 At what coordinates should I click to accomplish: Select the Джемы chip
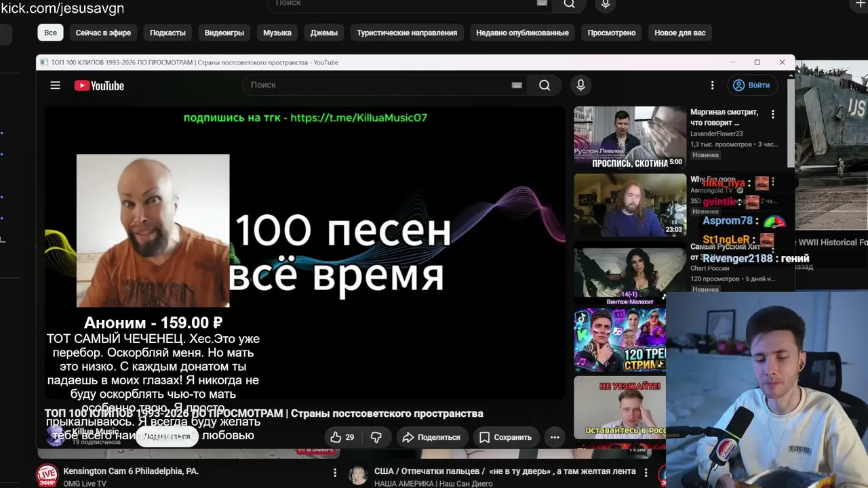pos(324,33)
